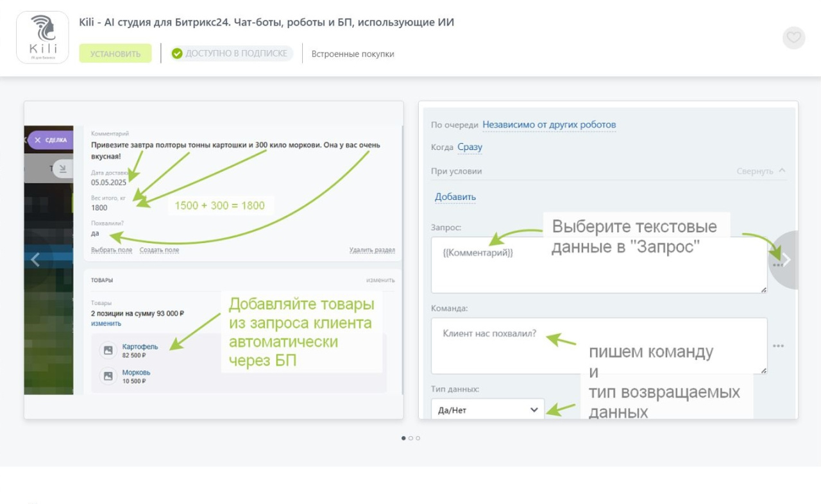This screenshot has height=504, width=821.
Task: Click the Встроенные покупки text
Action: (353, 54)
